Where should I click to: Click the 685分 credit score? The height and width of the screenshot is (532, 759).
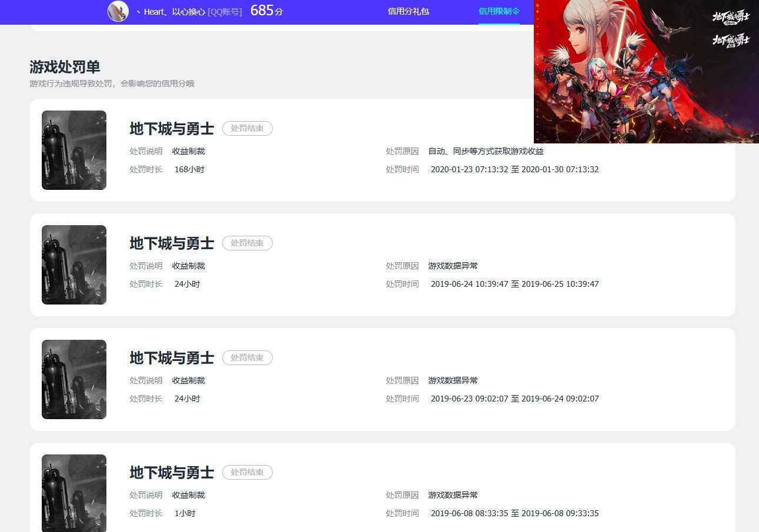click(266, 10)
